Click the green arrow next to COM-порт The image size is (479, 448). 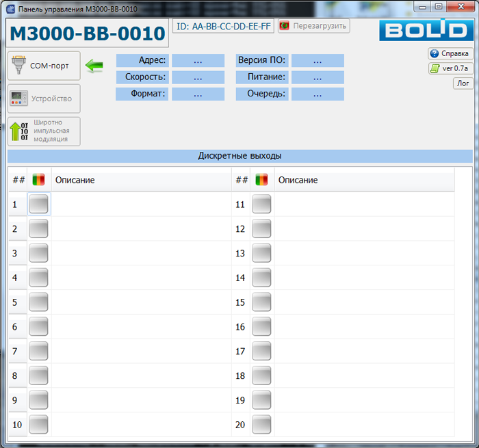click(94, 66)
